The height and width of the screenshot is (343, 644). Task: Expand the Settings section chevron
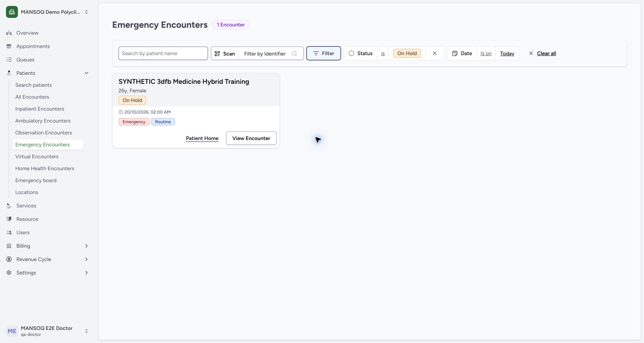pos(86,273)
